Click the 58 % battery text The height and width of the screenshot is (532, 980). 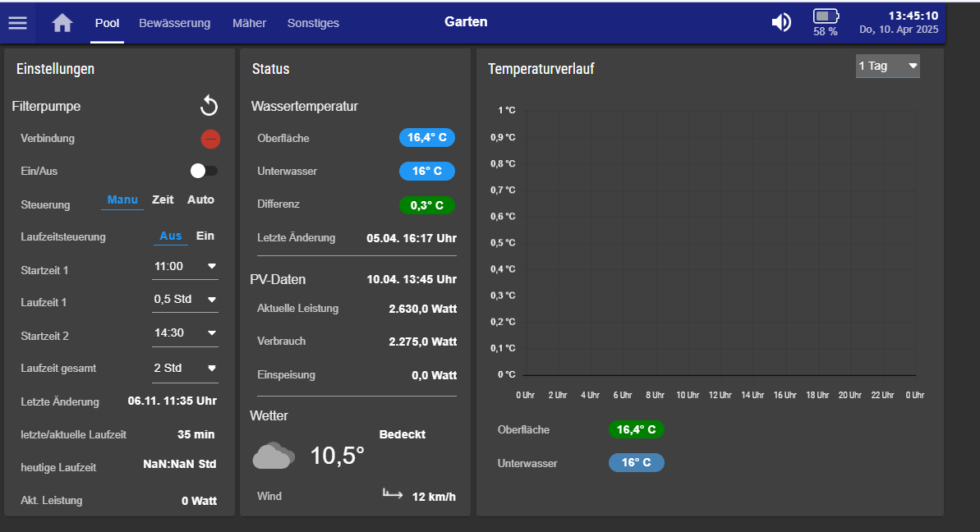[x=825, y=31]
